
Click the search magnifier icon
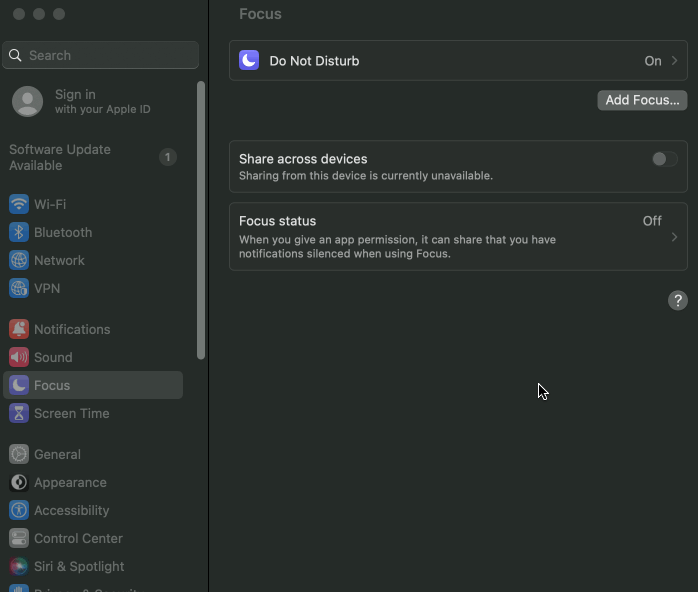click(15, 55)
